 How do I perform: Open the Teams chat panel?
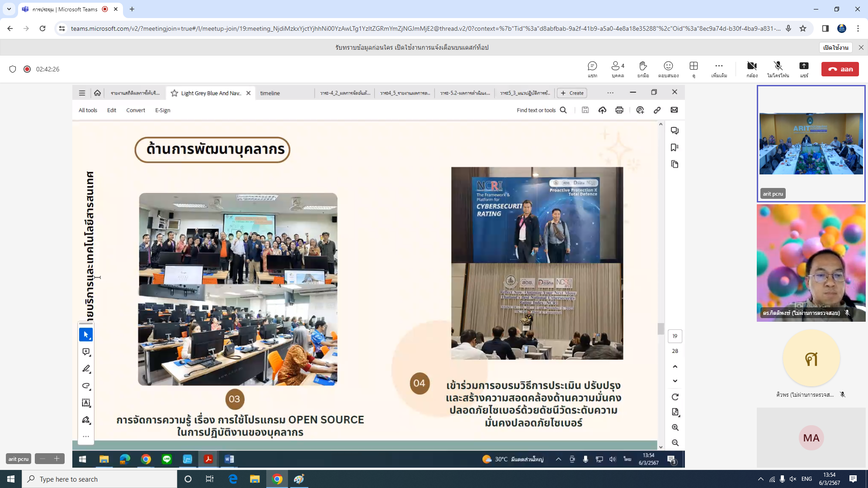[592, 69]
